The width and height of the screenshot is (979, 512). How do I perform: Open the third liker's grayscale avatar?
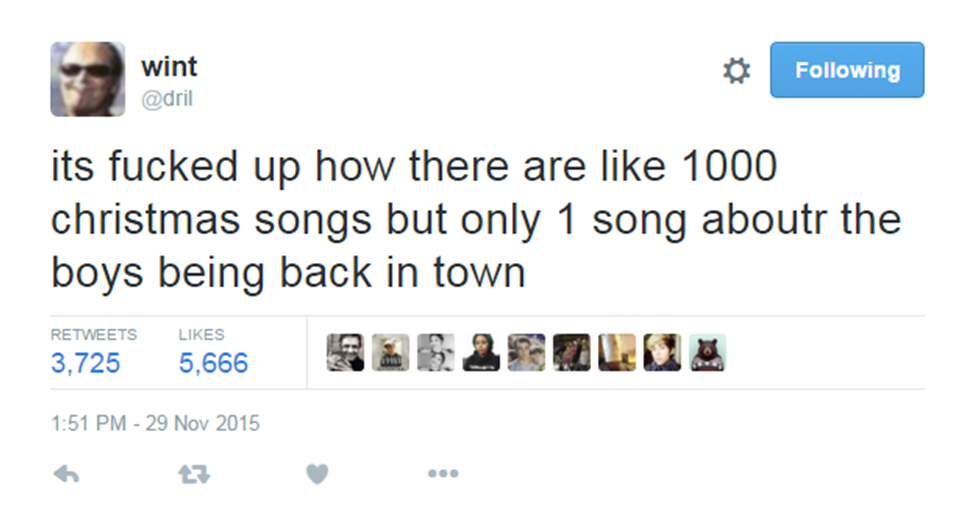[x=436, y=352]
